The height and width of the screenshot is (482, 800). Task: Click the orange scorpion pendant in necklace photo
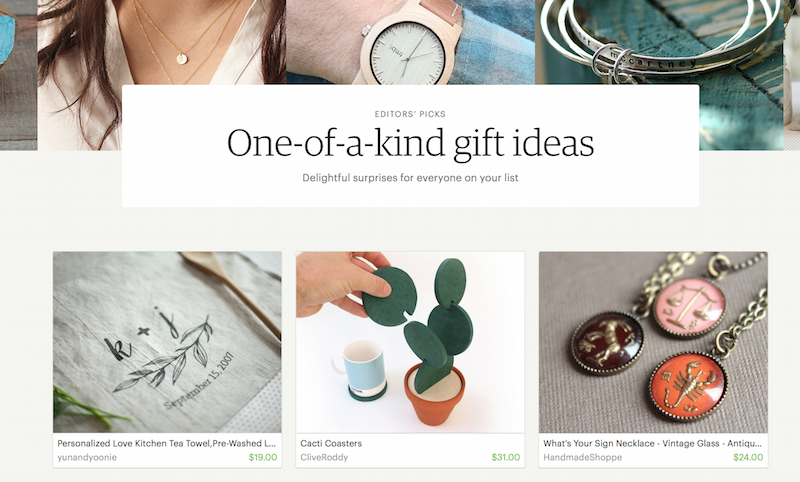688,387
